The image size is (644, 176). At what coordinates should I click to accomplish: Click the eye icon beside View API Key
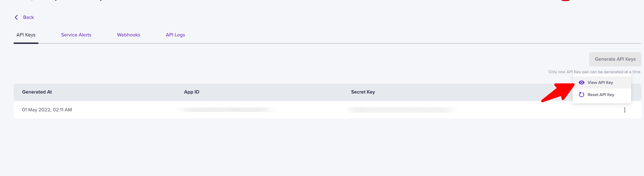click(x=582, y=82)
